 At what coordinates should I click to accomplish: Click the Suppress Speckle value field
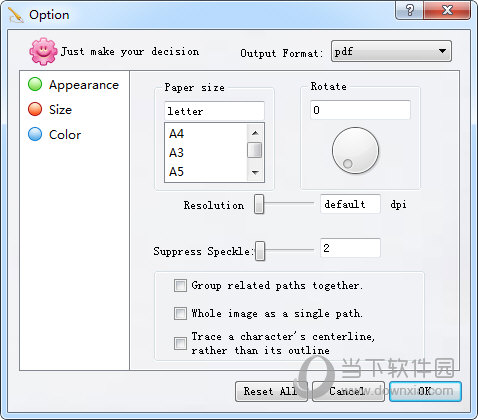[350, 248]
